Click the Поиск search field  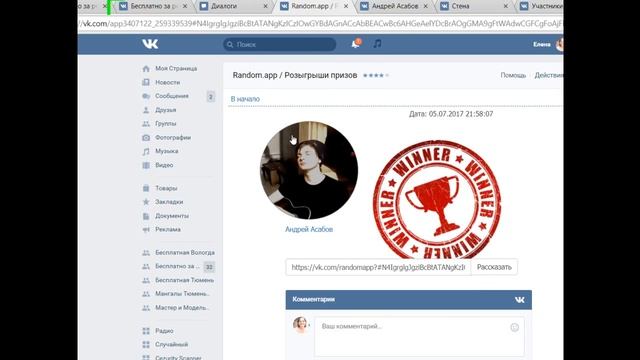280,44
